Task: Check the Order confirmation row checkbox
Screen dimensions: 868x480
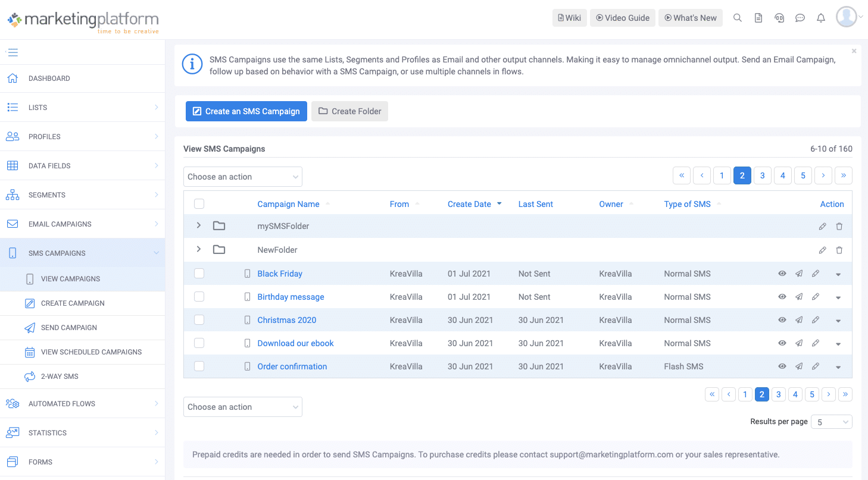Action: (199, 366)
